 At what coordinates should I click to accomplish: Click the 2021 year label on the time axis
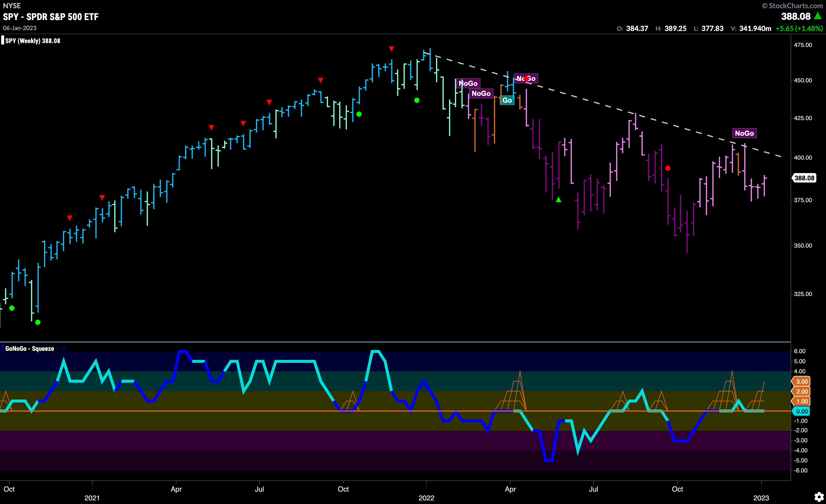tap(92, 498)
